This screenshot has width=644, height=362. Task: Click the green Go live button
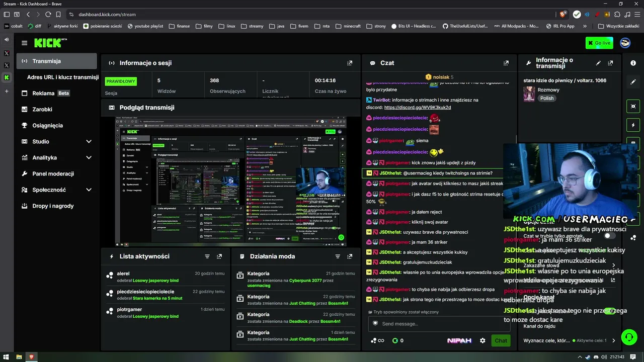click(599, 43)
